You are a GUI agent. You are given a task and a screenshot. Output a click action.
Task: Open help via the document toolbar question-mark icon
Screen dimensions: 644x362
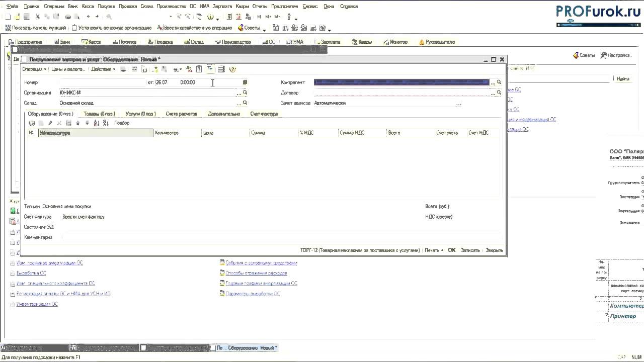(232, 69)
